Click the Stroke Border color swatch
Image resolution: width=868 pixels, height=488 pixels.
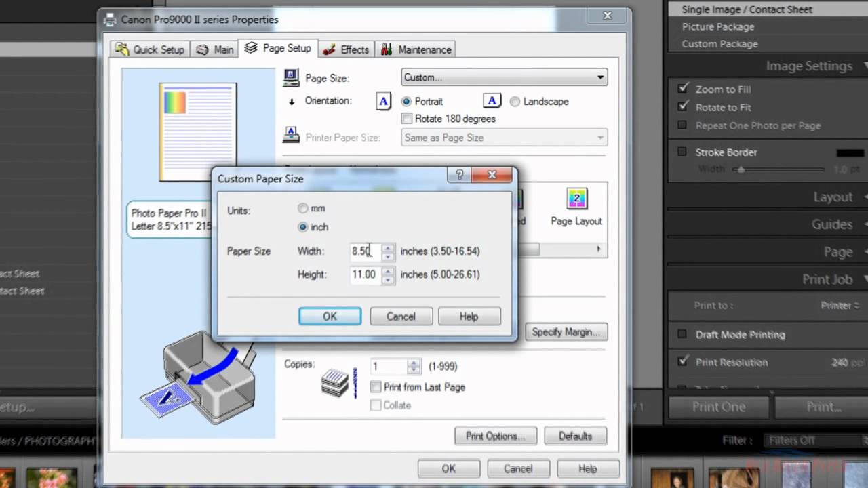tap(850, 152)
